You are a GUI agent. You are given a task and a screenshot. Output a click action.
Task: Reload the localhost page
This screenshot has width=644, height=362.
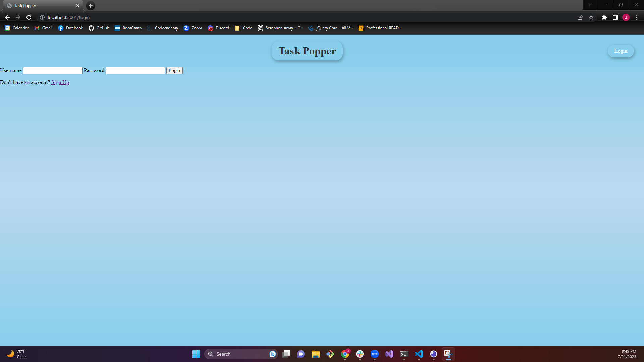pyautogui.click(x=29, y=17)
